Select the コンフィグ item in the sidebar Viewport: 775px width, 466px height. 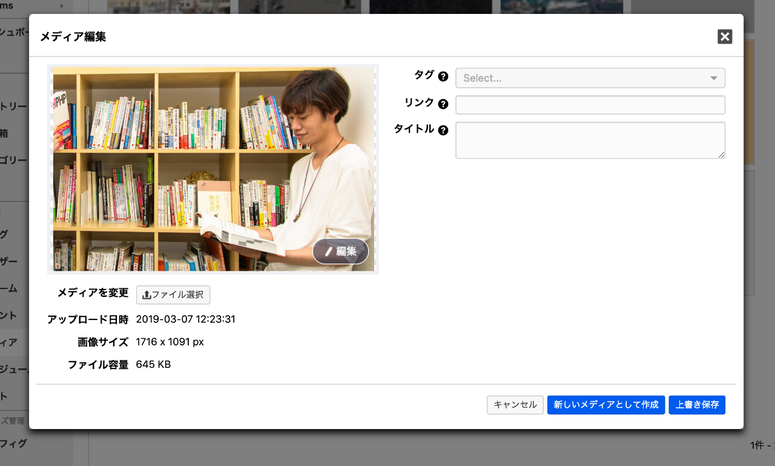pos(14,443)
